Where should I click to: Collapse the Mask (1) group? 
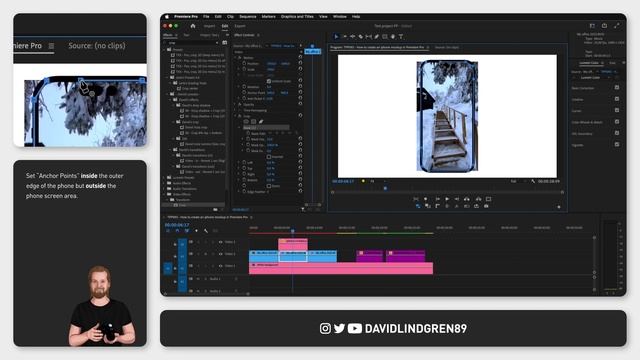click(x=240, y=128)
